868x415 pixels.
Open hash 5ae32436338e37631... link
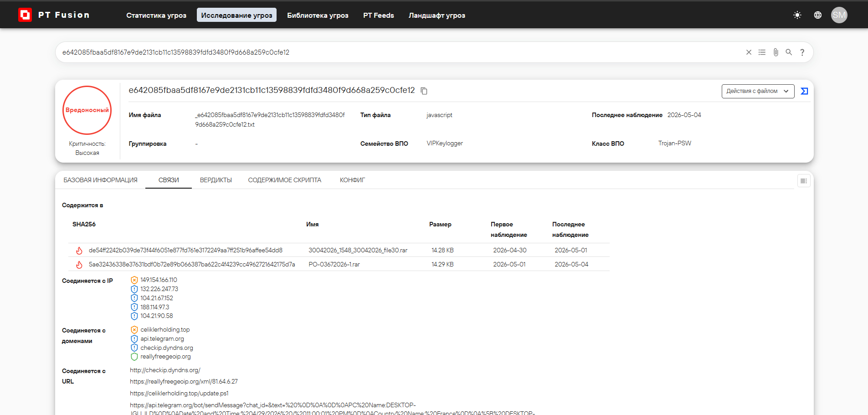click(x=192, y=265)
